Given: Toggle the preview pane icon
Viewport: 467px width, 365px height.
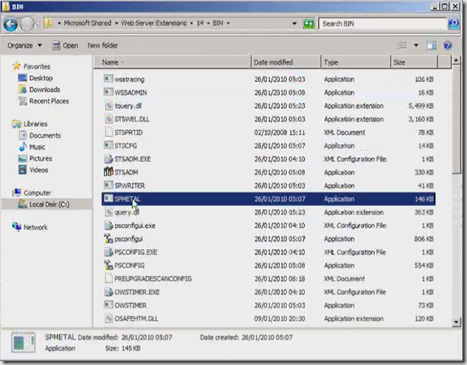Looking at the screenshot, I should pos(431,45).
